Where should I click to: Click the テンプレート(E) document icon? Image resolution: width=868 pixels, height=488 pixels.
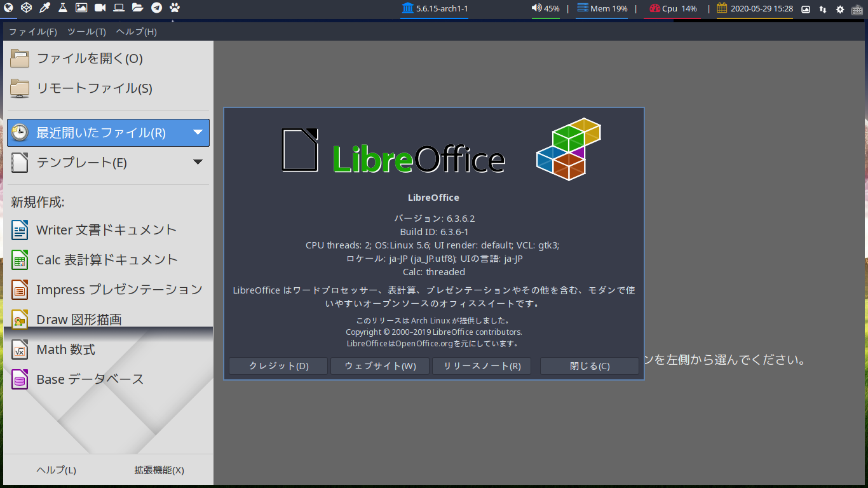[x=20, y=163]
